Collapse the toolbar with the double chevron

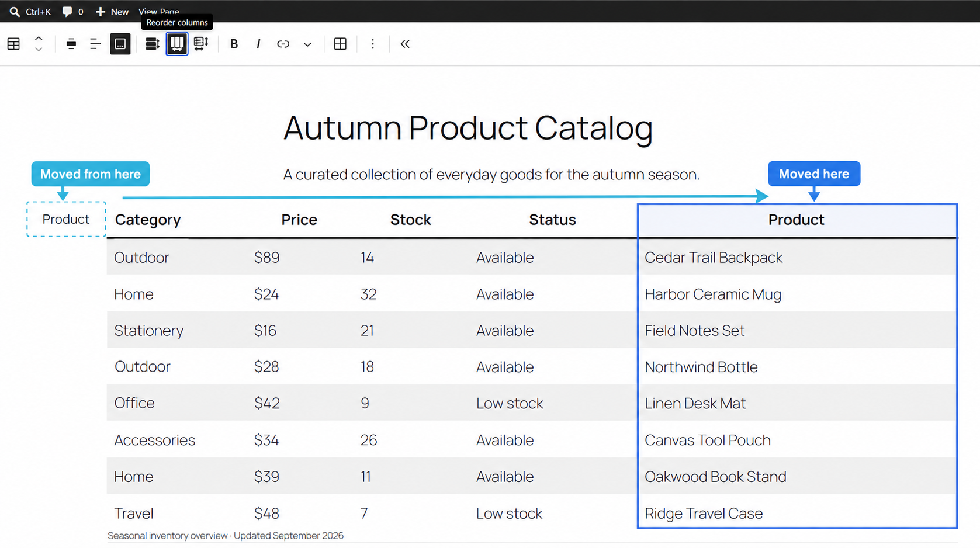(405, 44)
